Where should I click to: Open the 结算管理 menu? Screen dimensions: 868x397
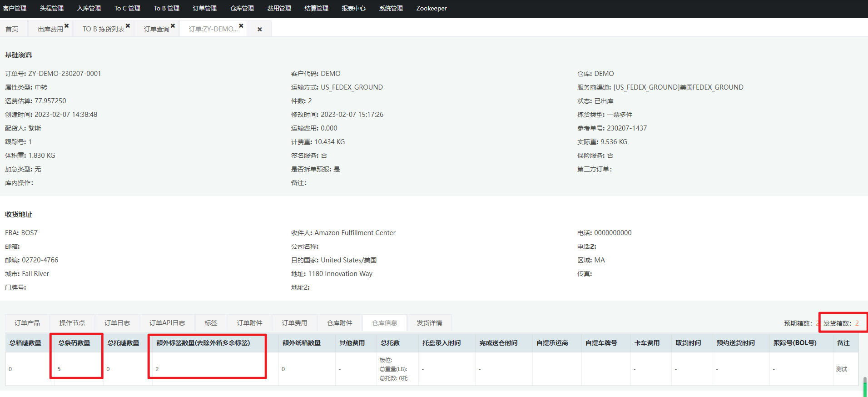tap(317, 8)
